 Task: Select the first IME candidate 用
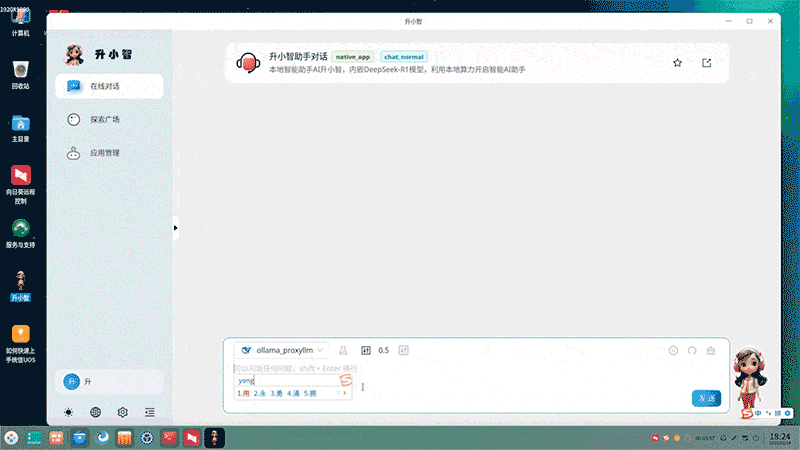244,393
